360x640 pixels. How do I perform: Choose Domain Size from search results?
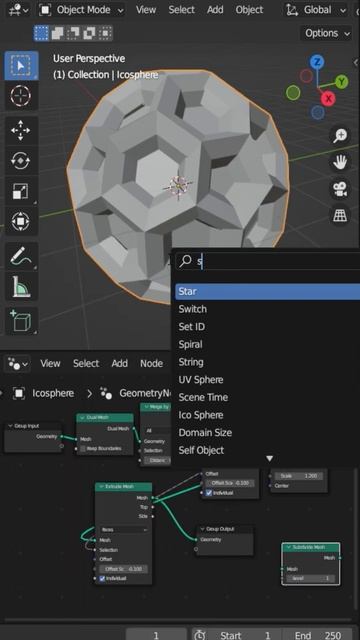[268, 432]
